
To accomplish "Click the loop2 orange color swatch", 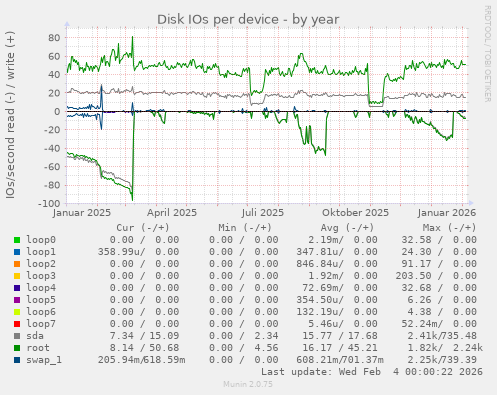I will click(17, 264).
